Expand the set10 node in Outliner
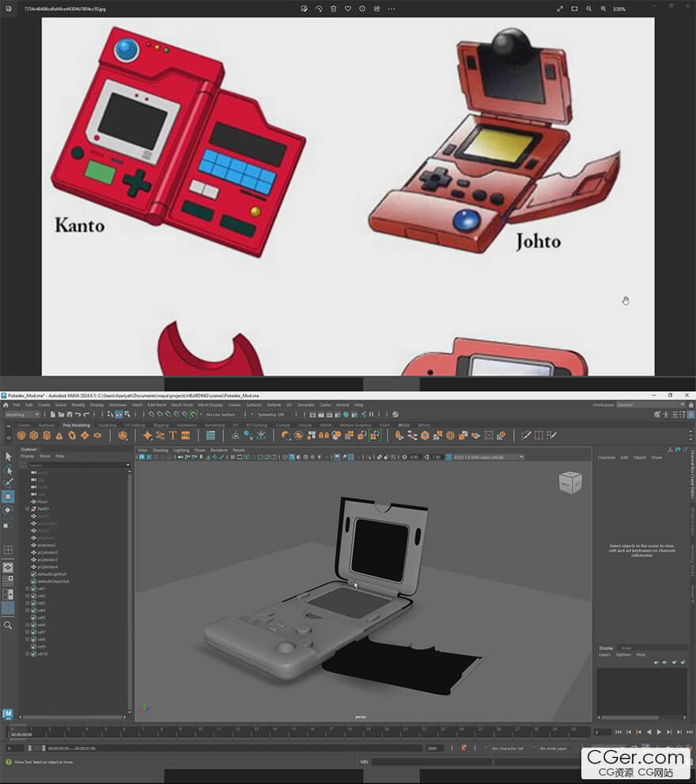Viewport: 696px width, 784px height. [x=28, y=654]
